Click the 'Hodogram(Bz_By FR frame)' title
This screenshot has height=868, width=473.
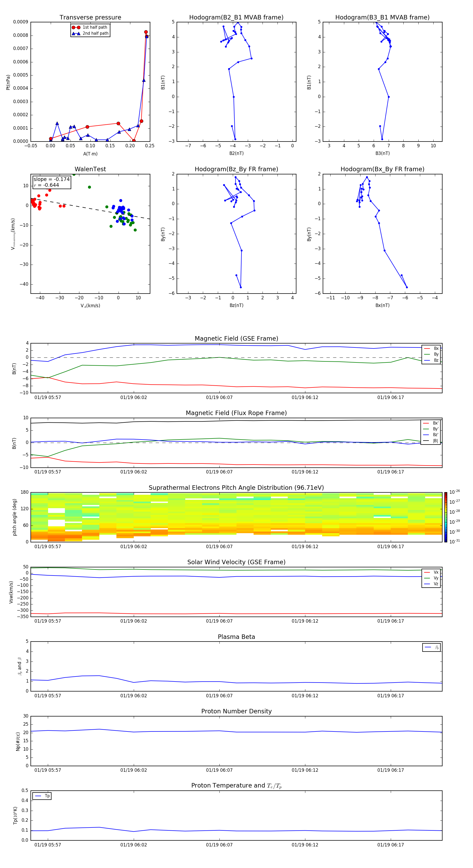[236, 169]
